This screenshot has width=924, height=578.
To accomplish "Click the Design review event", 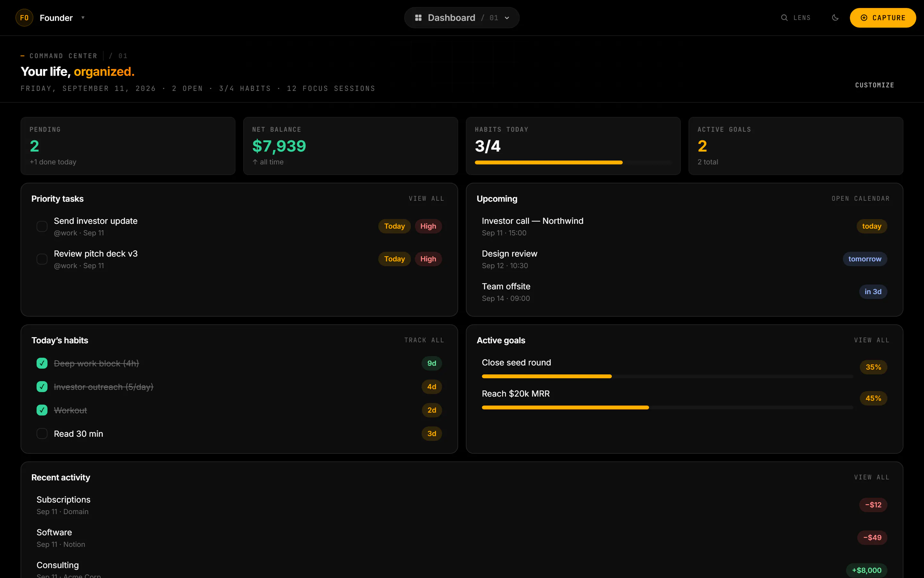I will point(684,259).
